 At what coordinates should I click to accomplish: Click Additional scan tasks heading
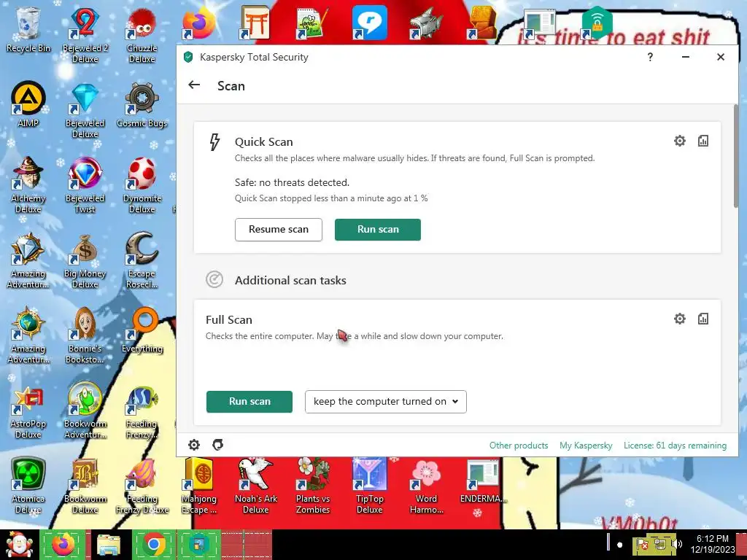click(290, 280)
